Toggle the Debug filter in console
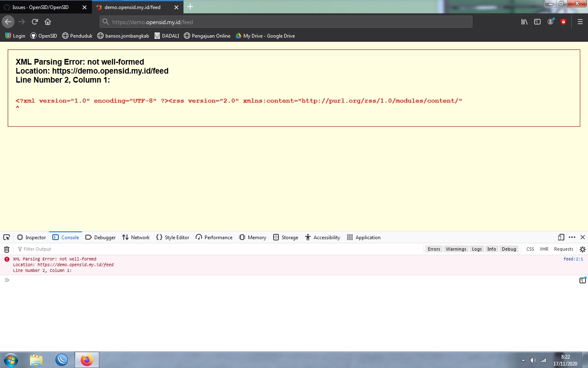This screenshot has height=368, width=588. (x=509, y=249)
